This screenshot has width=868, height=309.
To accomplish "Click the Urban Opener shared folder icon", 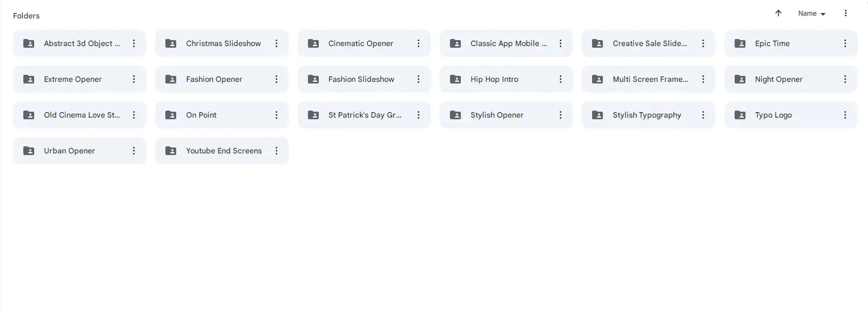I will tap(29, 151).
